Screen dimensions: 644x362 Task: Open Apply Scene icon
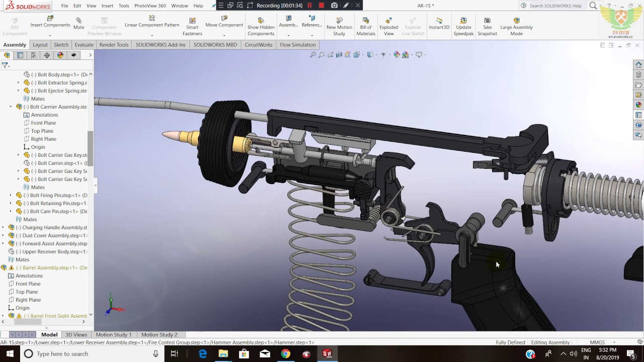(405, 55)
